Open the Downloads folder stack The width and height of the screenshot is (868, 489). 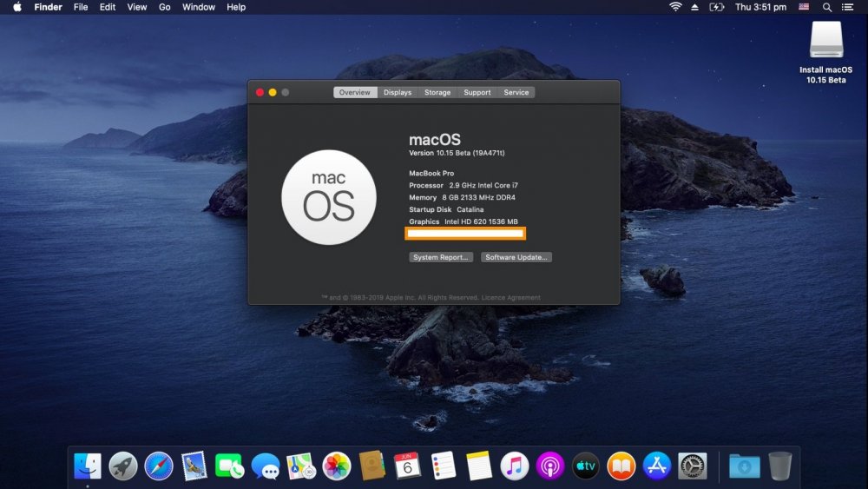(744, 466)
